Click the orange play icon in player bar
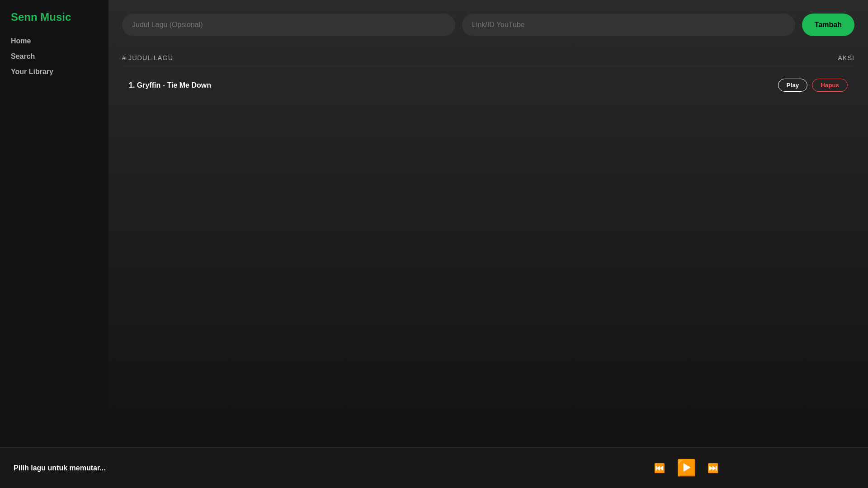The image size is (868, 488). [686, 468]
